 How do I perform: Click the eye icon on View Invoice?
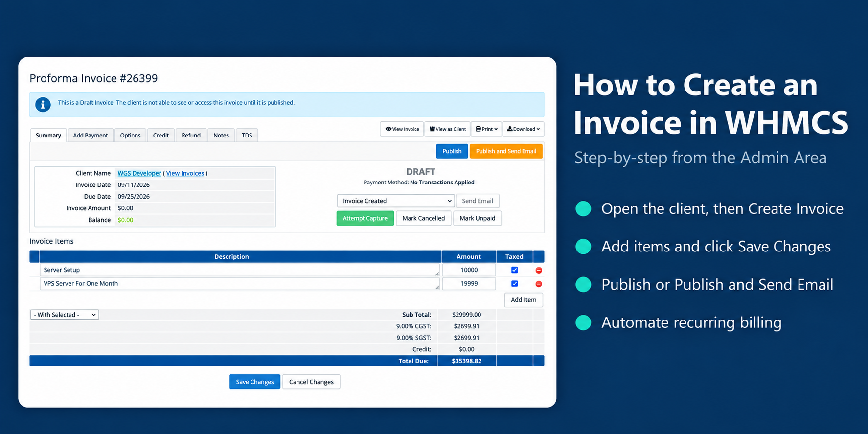tap(388, 129)
